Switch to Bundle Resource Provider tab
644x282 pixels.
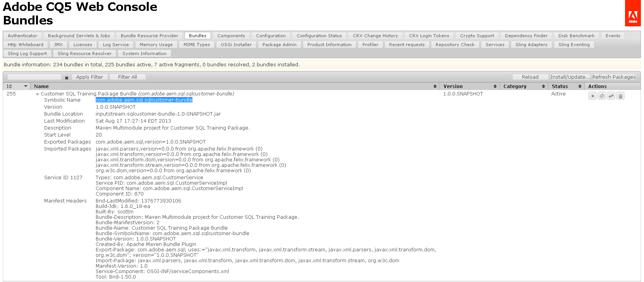point(149,36)
